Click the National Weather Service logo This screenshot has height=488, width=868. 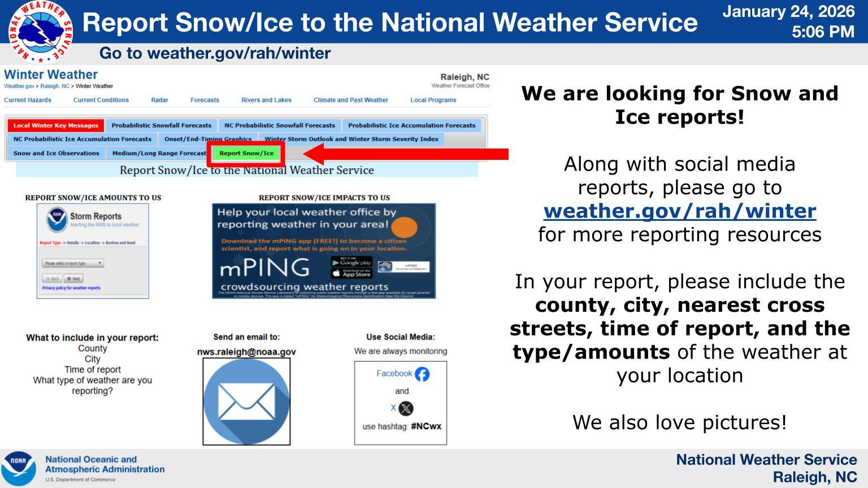click(40, 32)
